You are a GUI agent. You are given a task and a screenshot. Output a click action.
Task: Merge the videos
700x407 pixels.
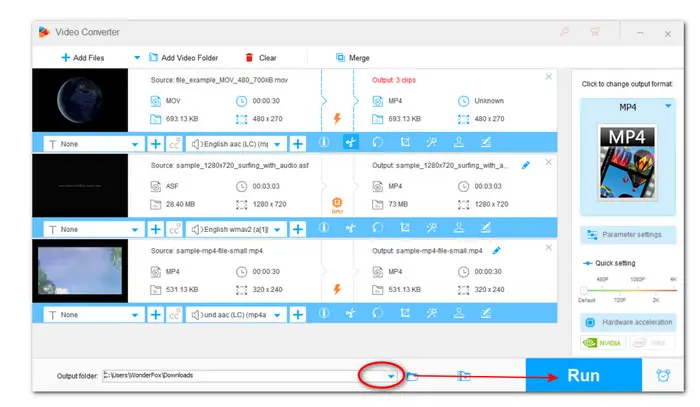353,58
